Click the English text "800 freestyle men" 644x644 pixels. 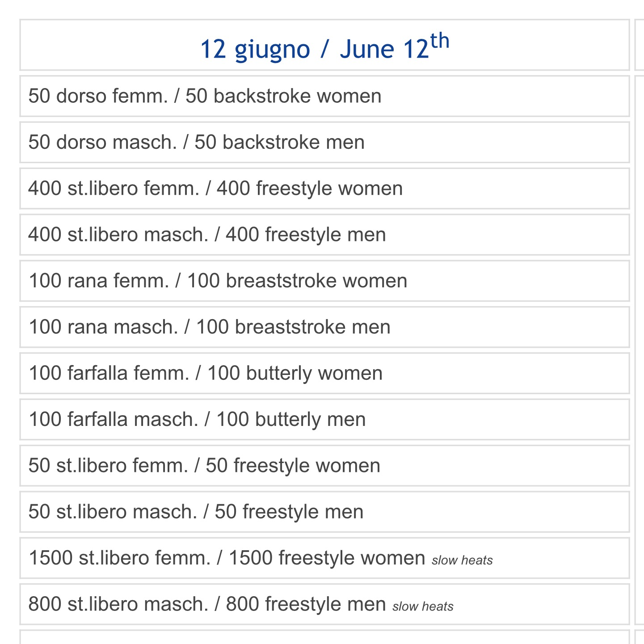pyautogui.click(x=306, y=604)
